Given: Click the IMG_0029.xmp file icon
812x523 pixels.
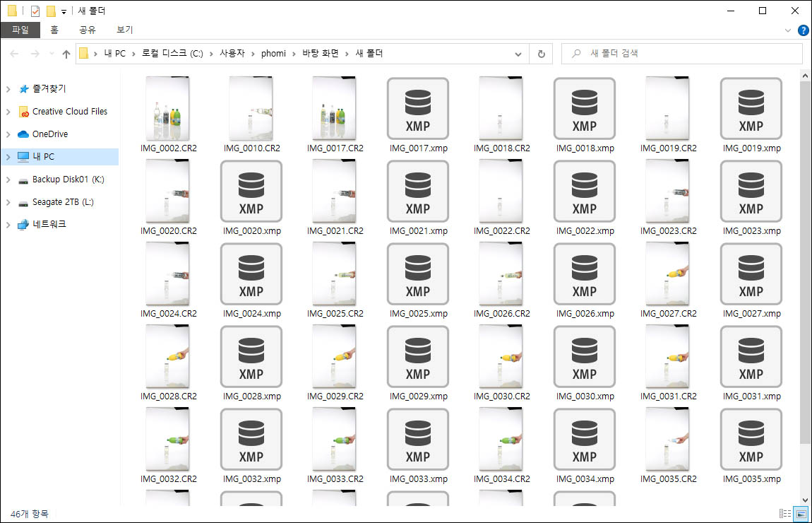Looking at the screenshot, I should [418, 357].
